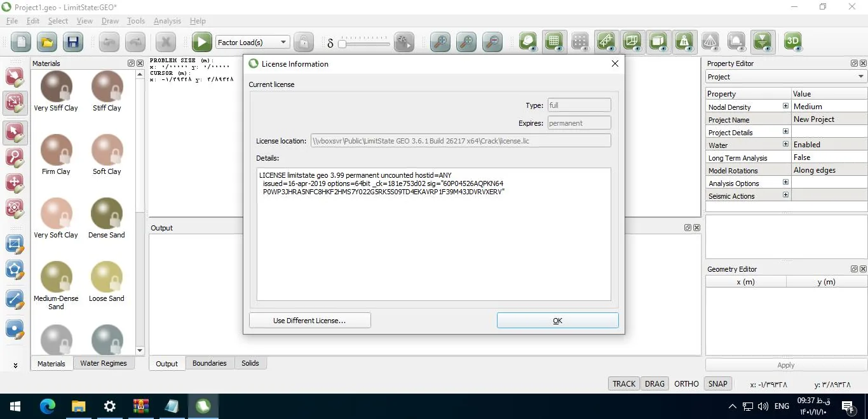
Task: Click the zoom out magnifier with minus sign
Action: click(x=492, y=43)
